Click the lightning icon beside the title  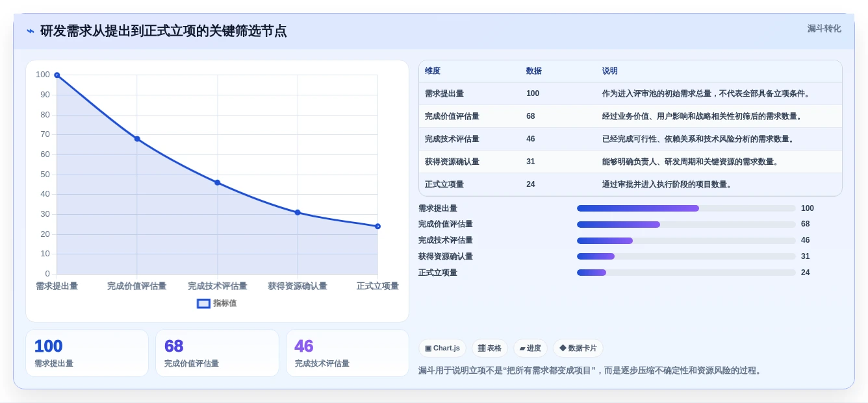(x=31, y=31)
